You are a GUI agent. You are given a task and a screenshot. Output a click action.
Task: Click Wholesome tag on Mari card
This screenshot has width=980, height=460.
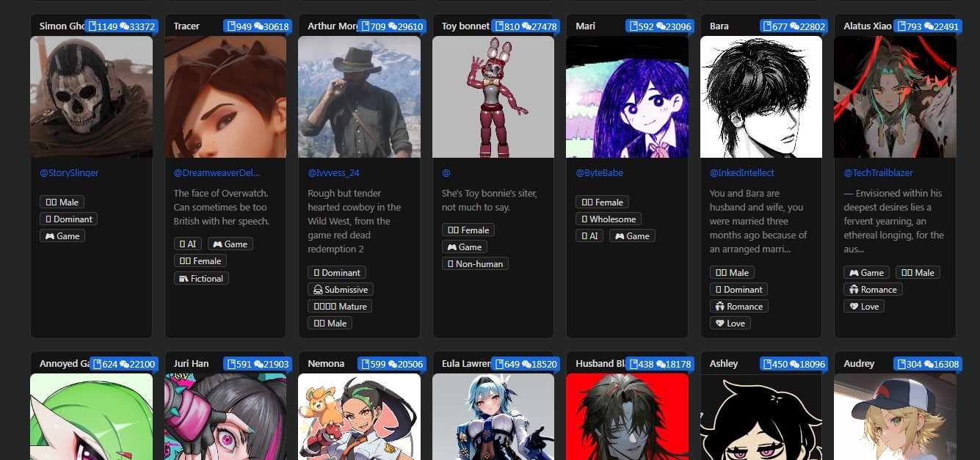click(x=609, y=219)
